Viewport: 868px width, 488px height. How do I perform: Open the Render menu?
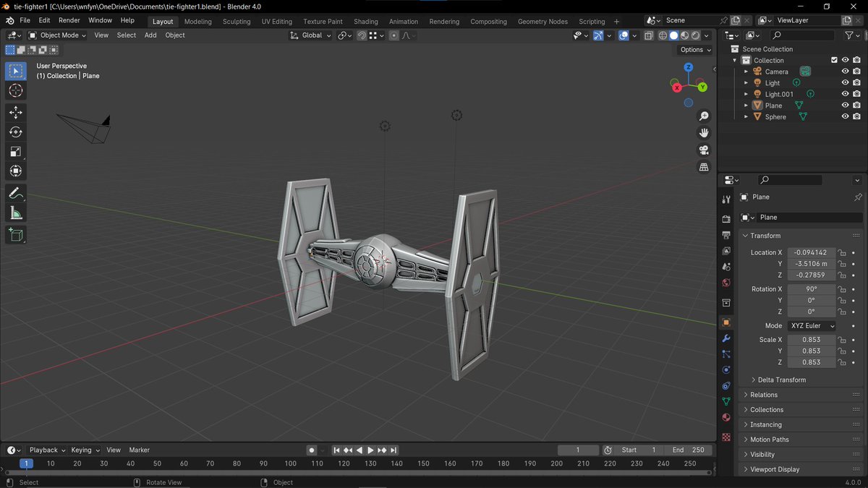point(69,20)
